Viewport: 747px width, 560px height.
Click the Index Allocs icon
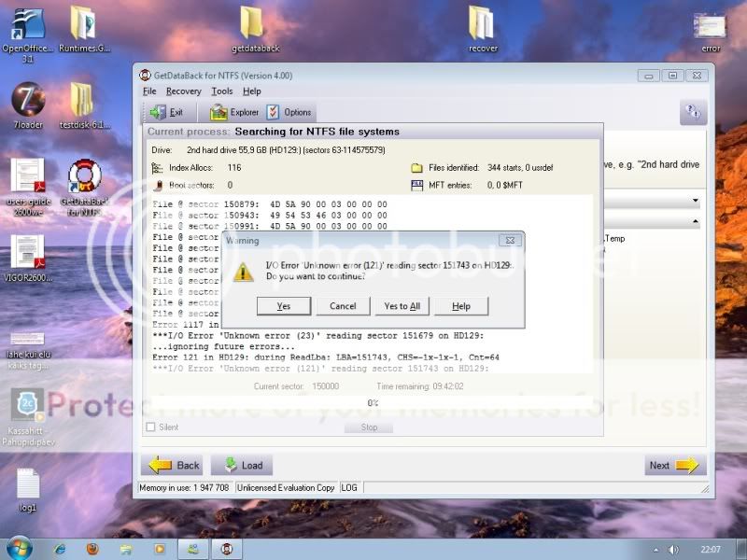(157, 168)
